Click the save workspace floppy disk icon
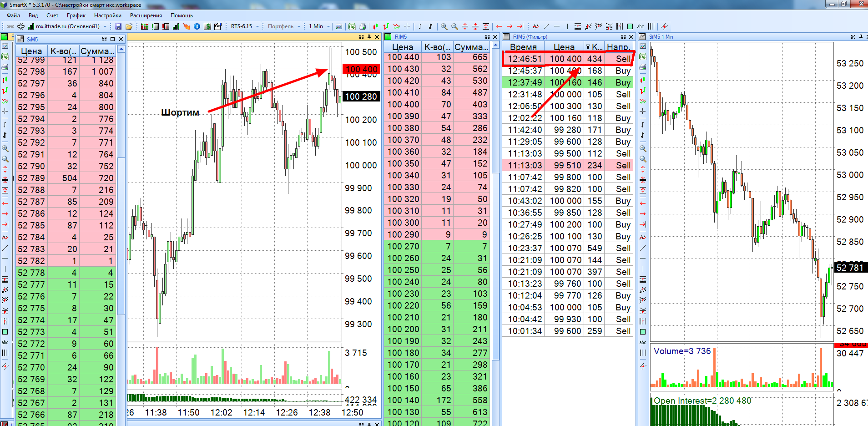Screen dimensions: 868x426 click(x=118, y=26)
